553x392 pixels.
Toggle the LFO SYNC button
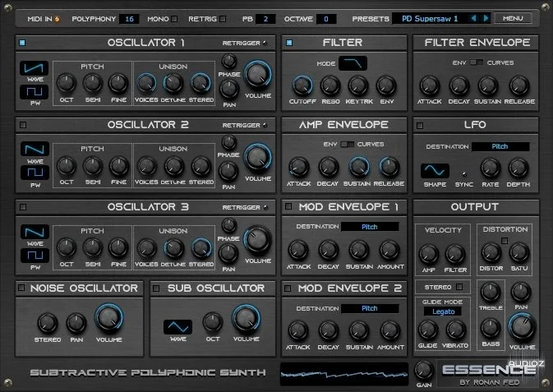point(464,174)
